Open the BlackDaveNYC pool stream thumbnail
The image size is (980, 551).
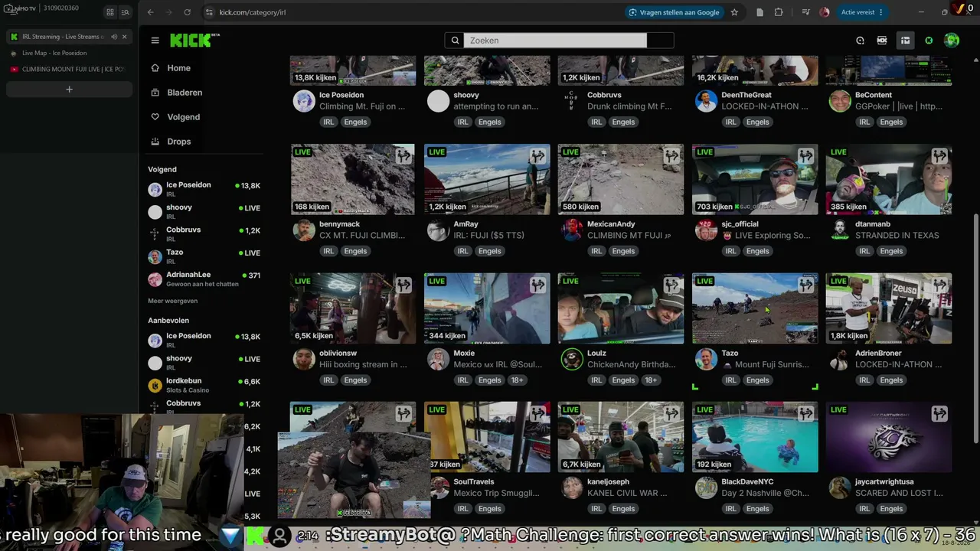(x=755, y=437)
